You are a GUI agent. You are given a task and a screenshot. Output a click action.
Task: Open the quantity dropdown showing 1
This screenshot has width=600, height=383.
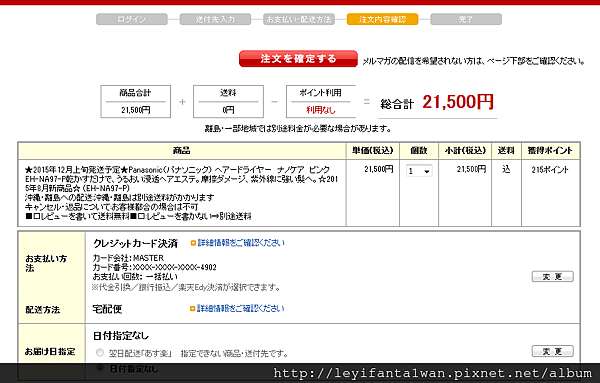[x=419, y=171]
